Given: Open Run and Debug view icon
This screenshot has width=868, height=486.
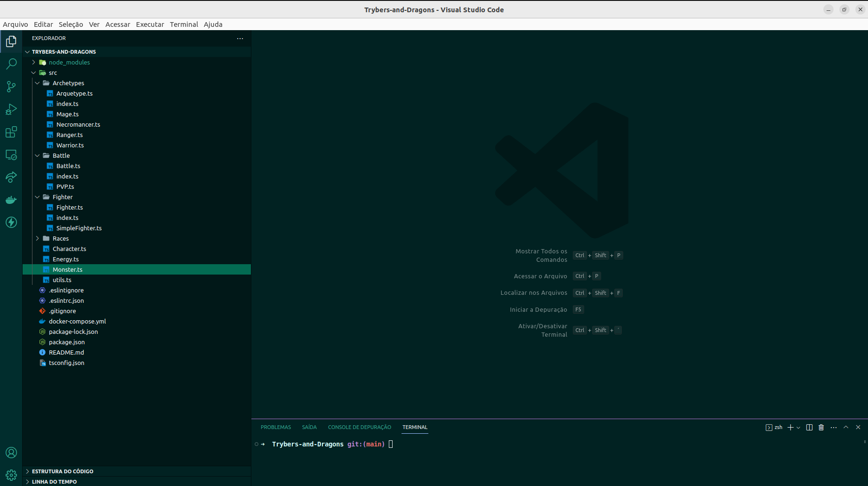Looking at the screenshot, I should pyautogui.click(x=11, y=109).
